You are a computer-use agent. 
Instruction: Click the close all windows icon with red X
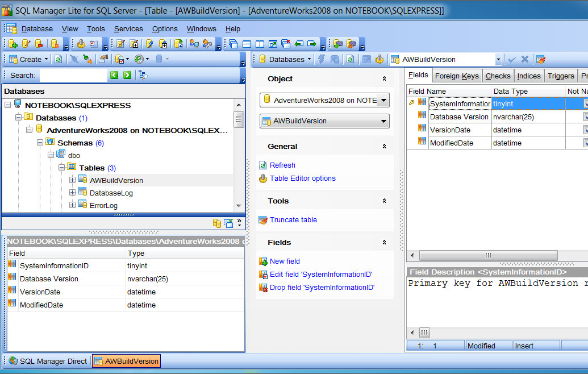point(286,44)
